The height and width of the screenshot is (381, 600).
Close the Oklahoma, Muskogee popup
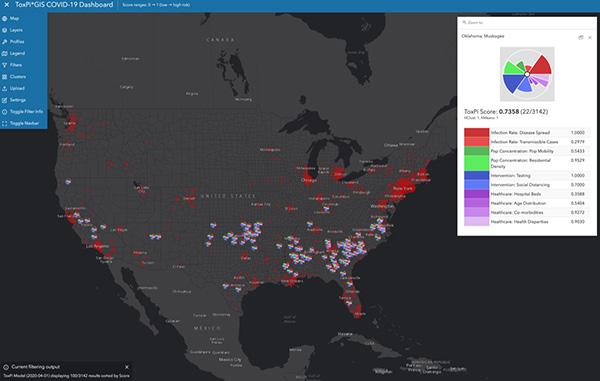[590, 37]
